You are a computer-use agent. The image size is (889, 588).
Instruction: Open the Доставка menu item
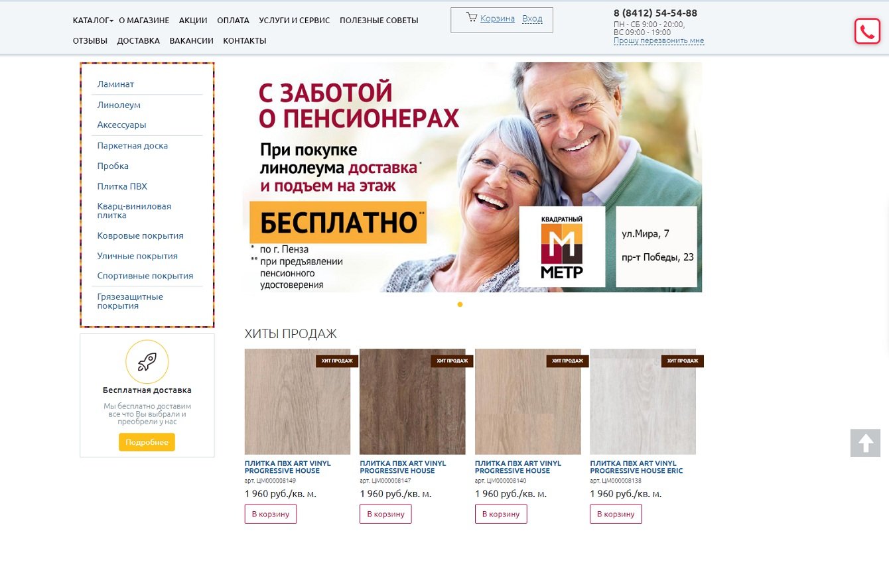pos(138,40)
